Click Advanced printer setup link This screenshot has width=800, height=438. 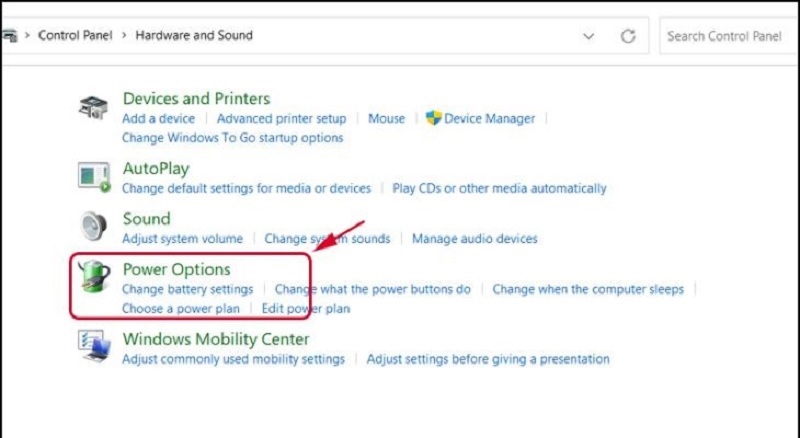(281, 118)
